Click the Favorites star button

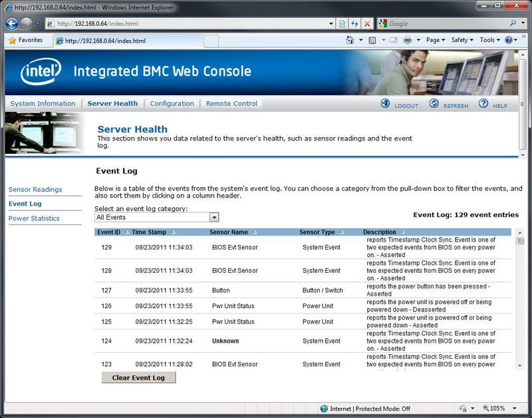(x=25, y=41)
